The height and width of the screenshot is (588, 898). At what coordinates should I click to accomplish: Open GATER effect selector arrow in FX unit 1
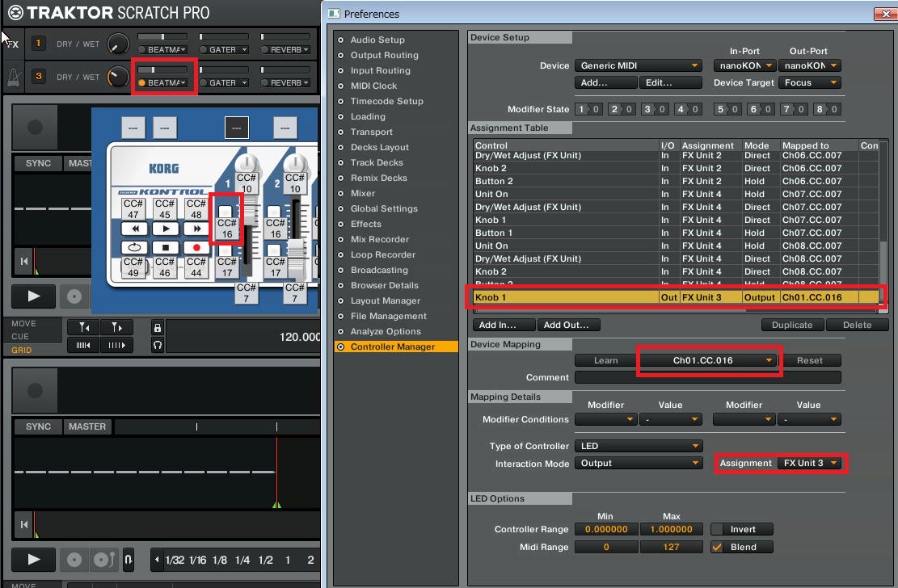(245, 50)
